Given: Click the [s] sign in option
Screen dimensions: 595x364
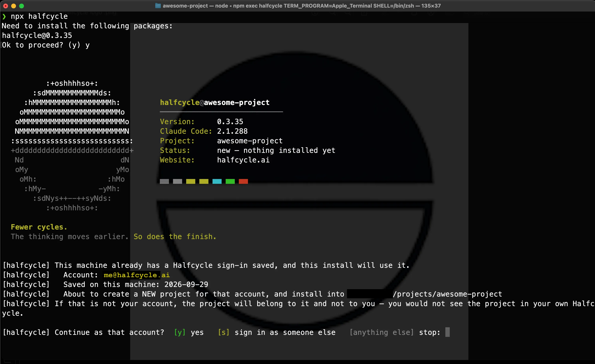Looking at the screenshot, I should click(277, 332).
